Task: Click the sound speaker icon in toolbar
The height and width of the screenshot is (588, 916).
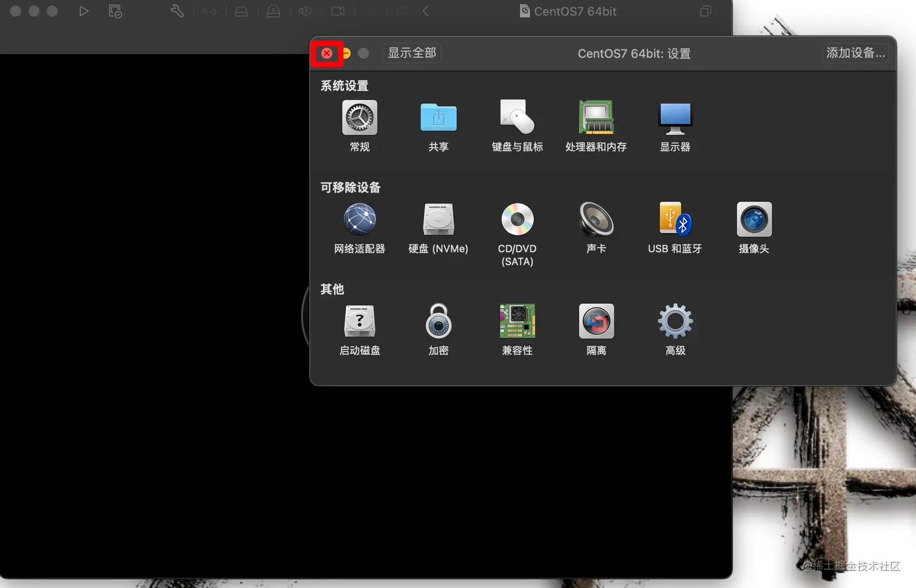Action: click(305, 11)
